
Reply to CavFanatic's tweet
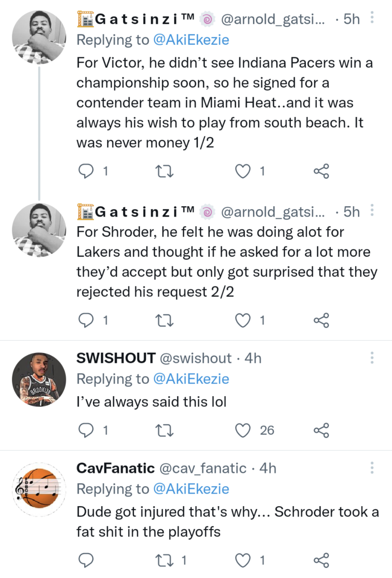[86, 560]
